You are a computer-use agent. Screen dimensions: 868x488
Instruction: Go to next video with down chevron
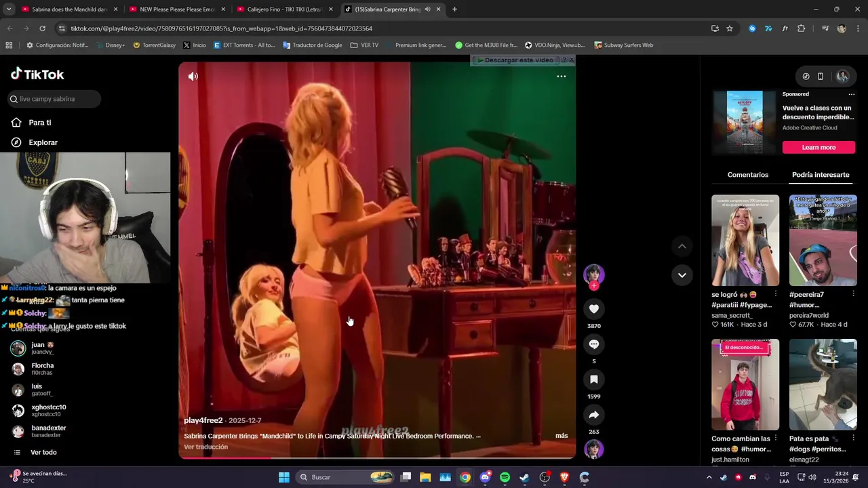coord(682,275)
